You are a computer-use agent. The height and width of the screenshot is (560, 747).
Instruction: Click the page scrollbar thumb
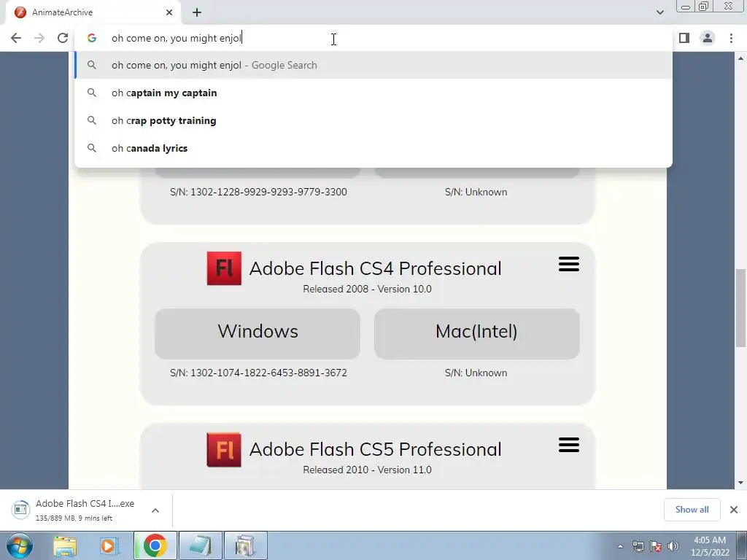741,308
